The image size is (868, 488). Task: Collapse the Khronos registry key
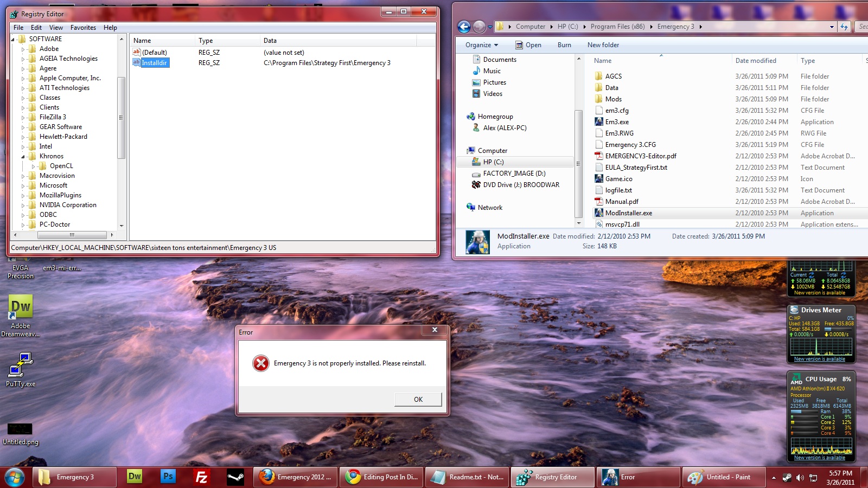23,156
